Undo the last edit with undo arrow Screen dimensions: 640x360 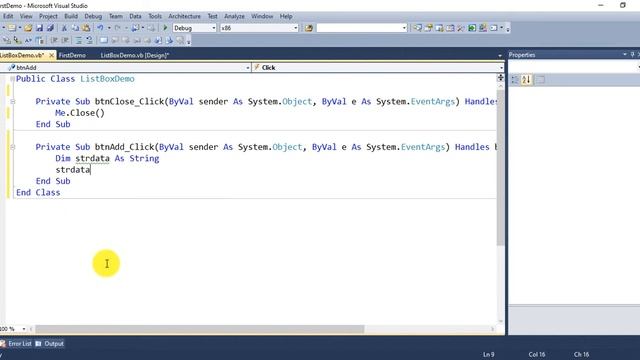100,28
